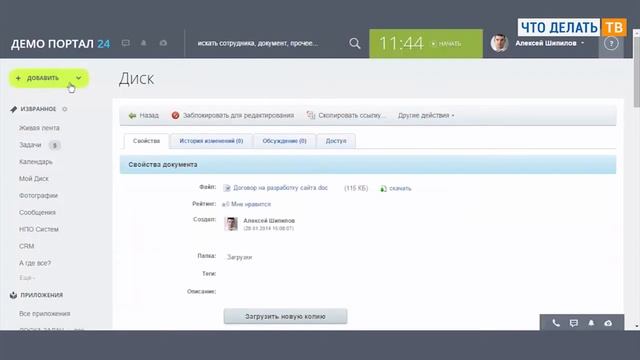Open file Договор на разработку сайта doc
640x360 pixels.
(280, 188)
